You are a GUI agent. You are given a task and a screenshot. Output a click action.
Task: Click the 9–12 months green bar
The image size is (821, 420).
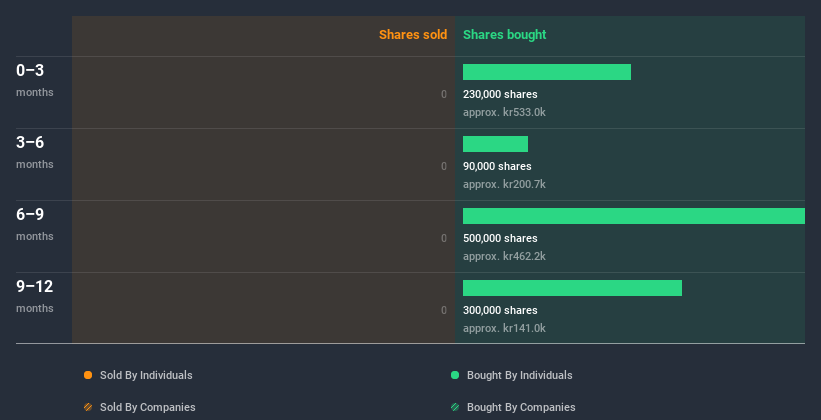(572, 288)
